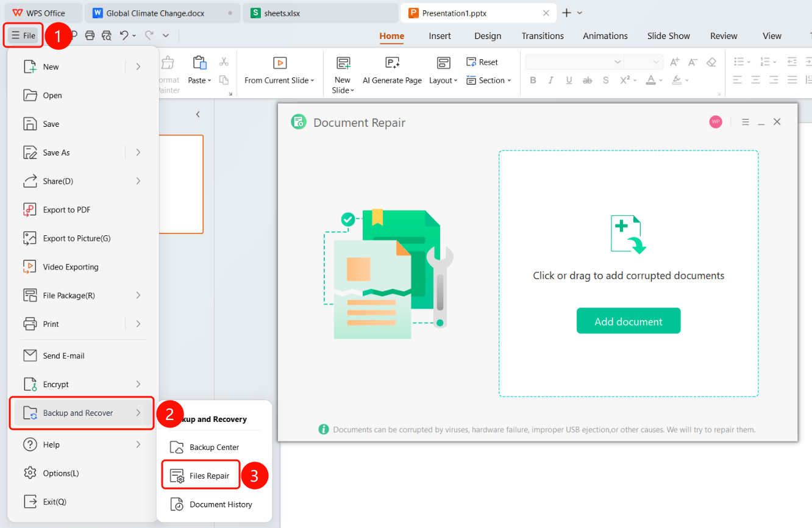Screen dimensions: 812x528
Task: Click the Reset slide button
Action: point(482,62)
